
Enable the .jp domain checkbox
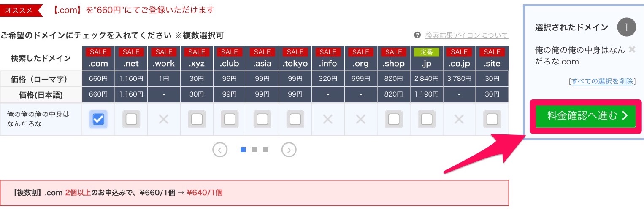(426, 120)
